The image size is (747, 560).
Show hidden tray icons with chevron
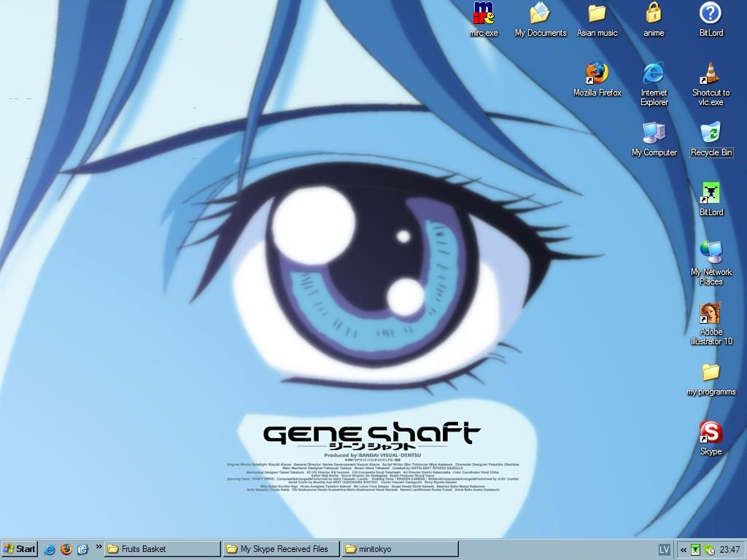pyautogui.click(x=683, y=550)
